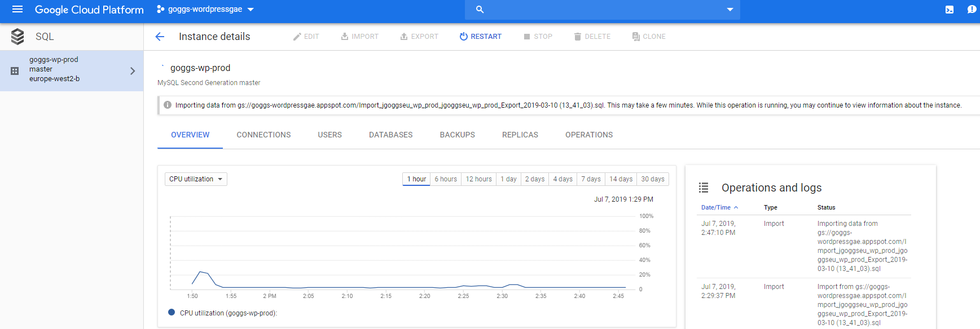Expand the search bar dropdown arrow

730,10
